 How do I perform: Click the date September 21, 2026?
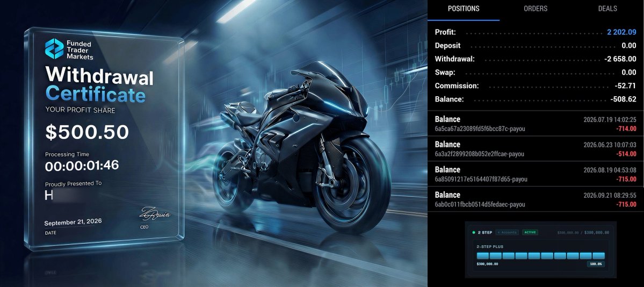click(73, 223)
